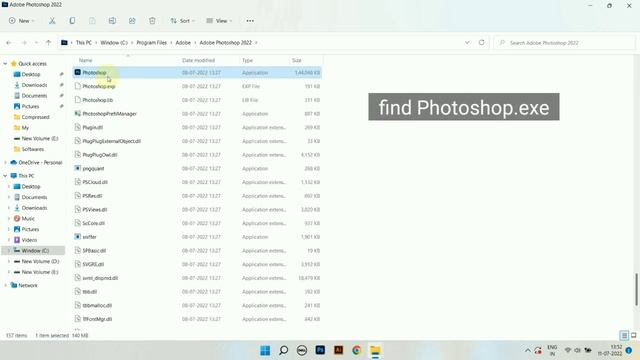Image resolution: width=640 pixels, height=360 pixels.
Task: Click the Delete trash icon
Action: [152, 21]
